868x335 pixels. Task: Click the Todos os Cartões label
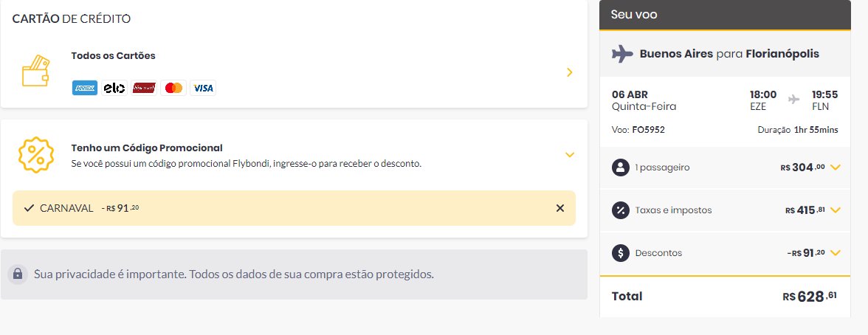click(x=114, y=56)
